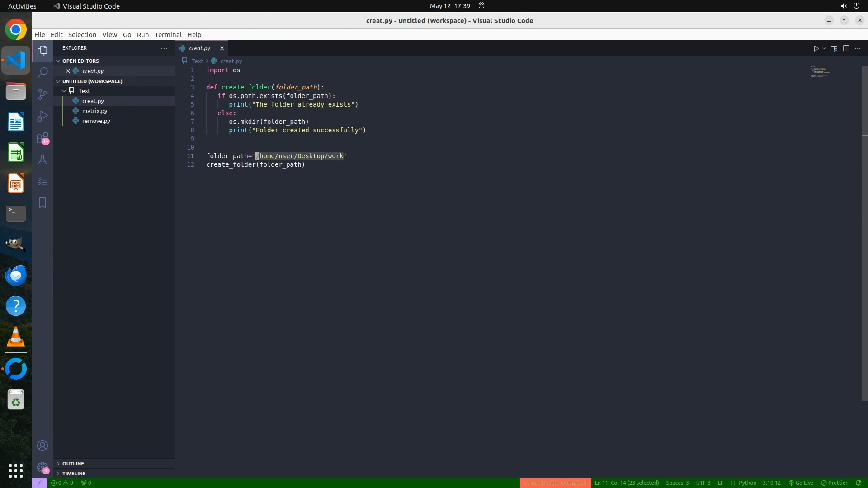The height and width of the screenshot is (488, 868).
Task: Toggle the Prettier status bar item
Action: click(x=834, y=483)
